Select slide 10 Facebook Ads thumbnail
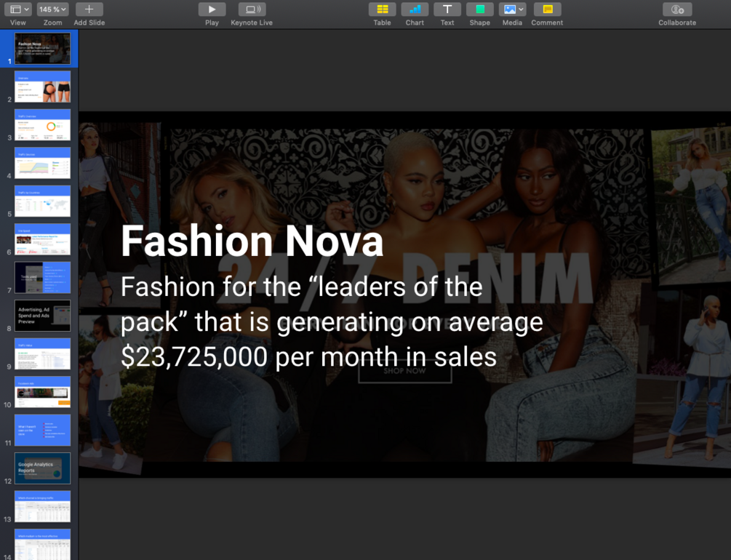Screen dimensions: 731x560 42,392
